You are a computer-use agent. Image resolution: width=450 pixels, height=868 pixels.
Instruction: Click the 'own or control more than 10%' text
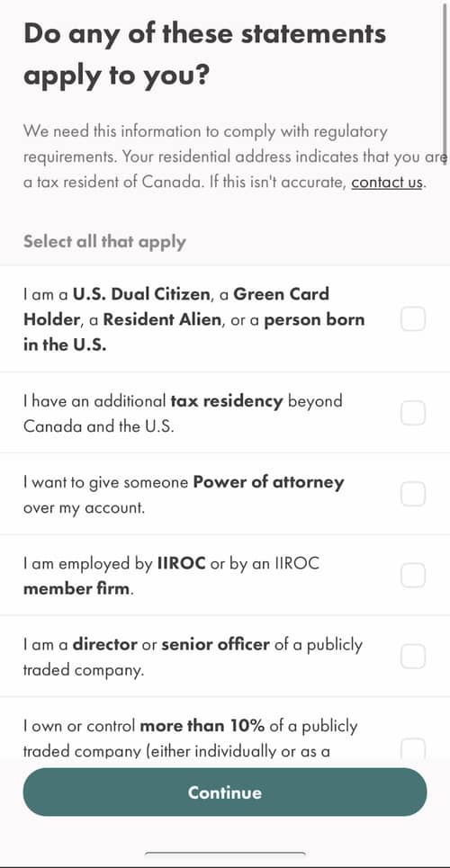[191, 738]
